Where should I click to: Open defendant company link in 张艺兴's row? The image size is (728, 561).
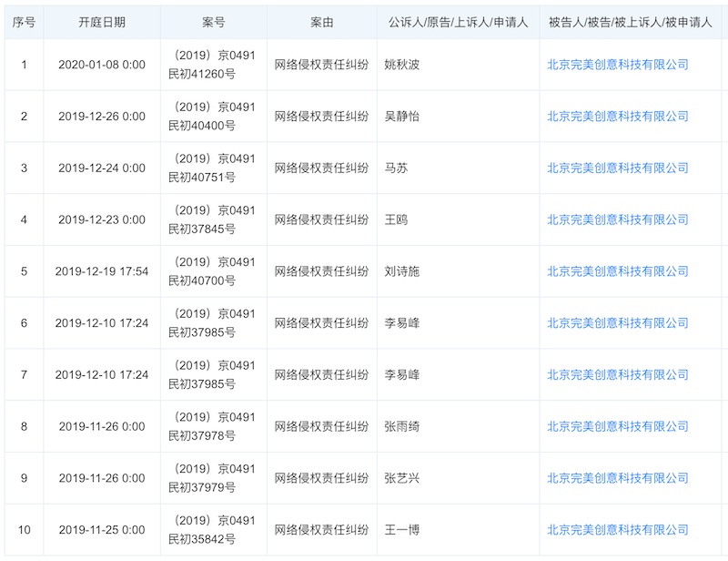[617, 478]
